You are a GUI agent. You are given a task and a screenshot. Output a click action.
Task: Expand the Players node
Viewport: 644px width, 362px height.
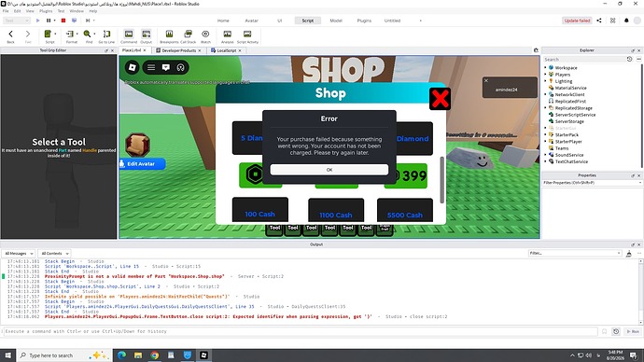click(x=545, y=75)
